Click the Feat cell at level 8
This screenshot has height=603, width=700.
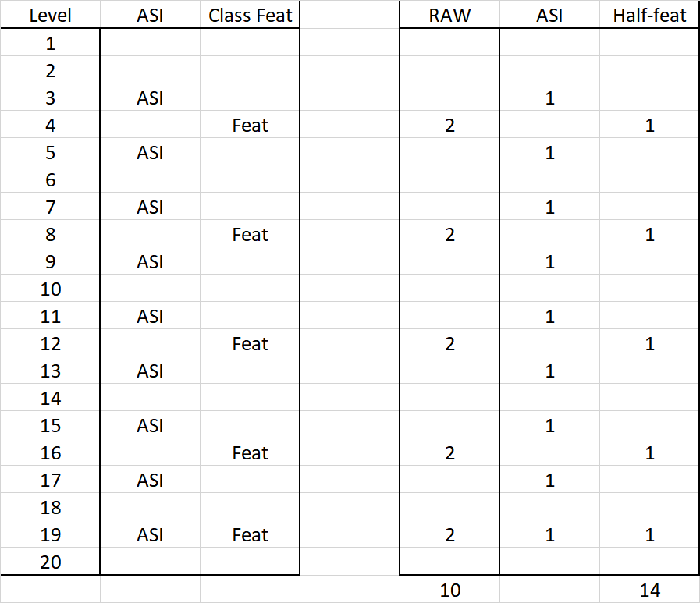250,234
